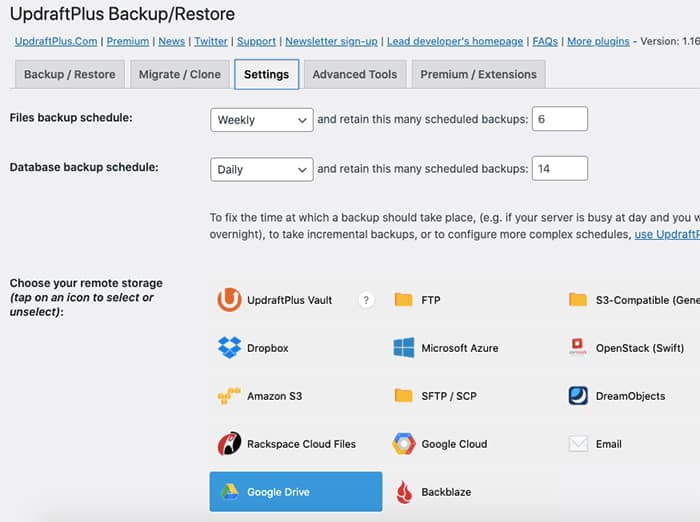Click the Amazon S3 label text
This screenshot has width=700, height=522.
pyautogui.click(x=275, y=396)
